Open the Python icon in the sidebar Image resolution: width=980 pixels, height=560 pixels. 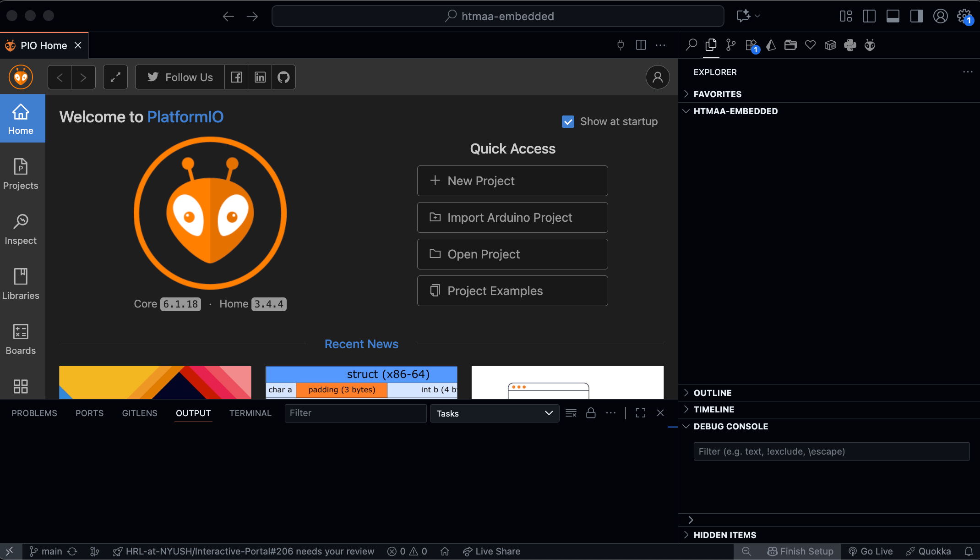click(x=850, y=45)
